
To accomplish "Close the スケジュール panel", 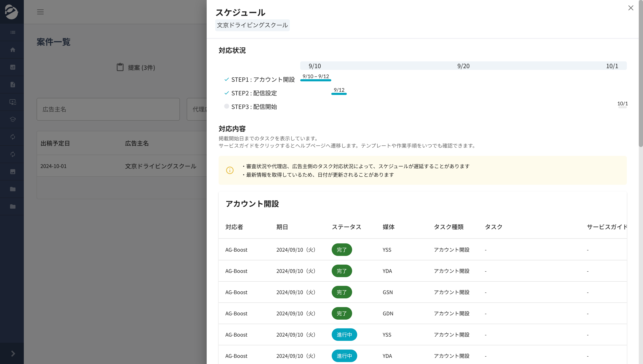I will 630,8.
